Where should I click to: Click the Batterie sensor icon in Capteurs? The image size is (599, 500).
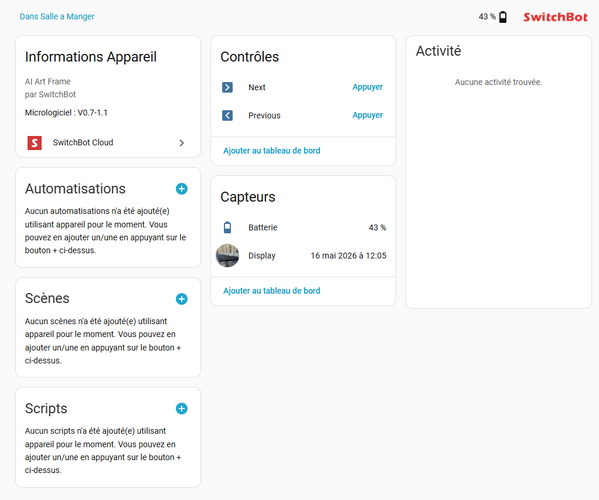tap(227, 227)
